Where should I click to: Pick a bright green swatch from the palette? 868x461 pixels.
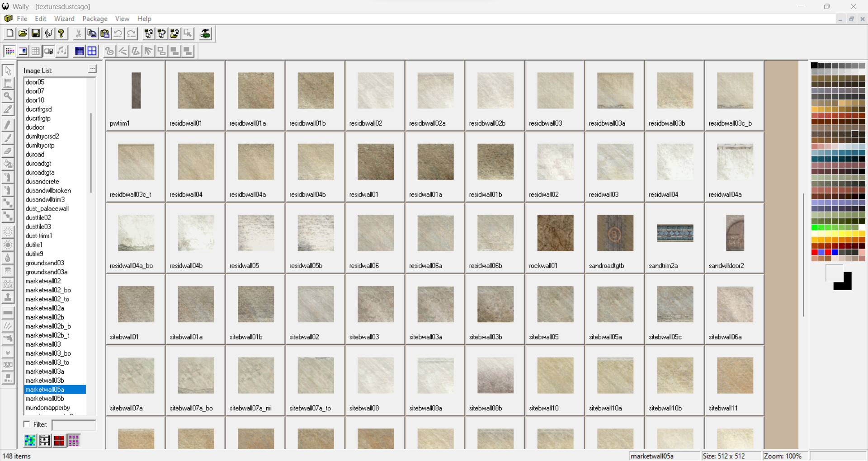(x=813, y=227)
